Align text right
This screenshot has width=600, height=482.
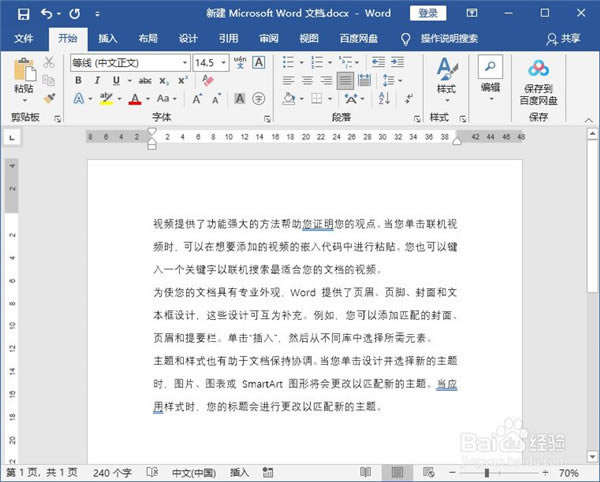326,80
